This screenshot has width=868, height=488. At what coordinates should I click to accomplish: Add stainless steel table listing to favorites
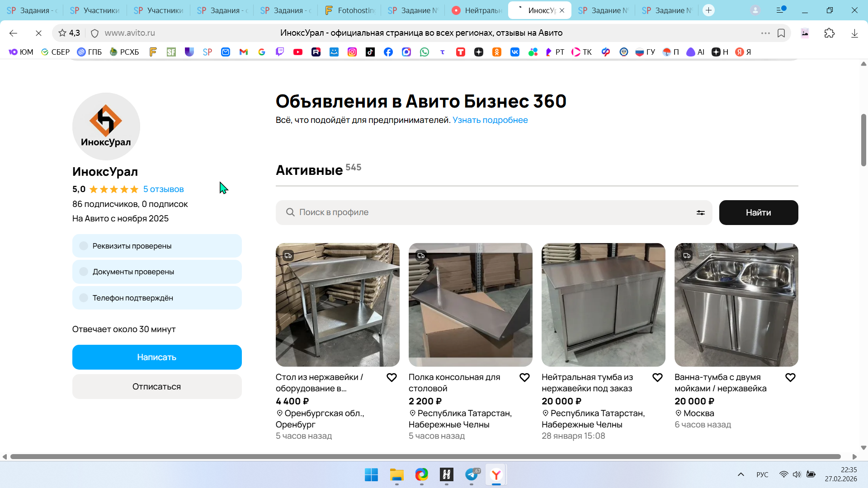(x=392, y=377)
